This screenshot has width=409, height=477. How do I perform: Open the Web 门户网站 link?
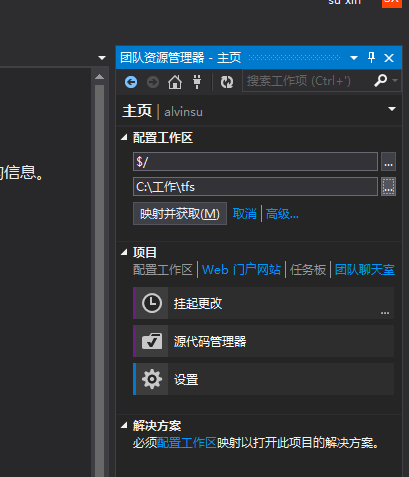tap(241, 270)
